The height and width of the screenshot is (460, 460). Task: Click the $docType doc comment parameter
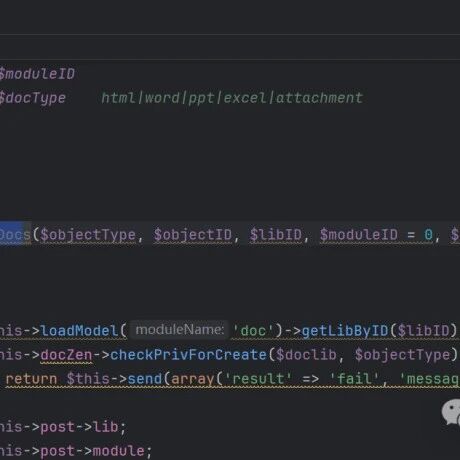point(33,98)
